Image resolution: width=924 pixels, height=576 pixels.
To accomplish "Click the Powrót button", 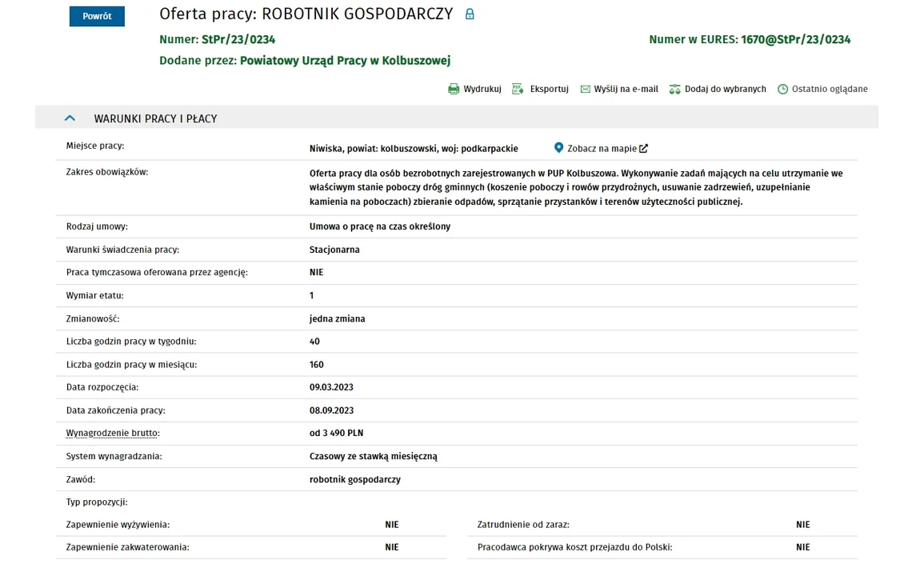I will [x=97, y=17].
